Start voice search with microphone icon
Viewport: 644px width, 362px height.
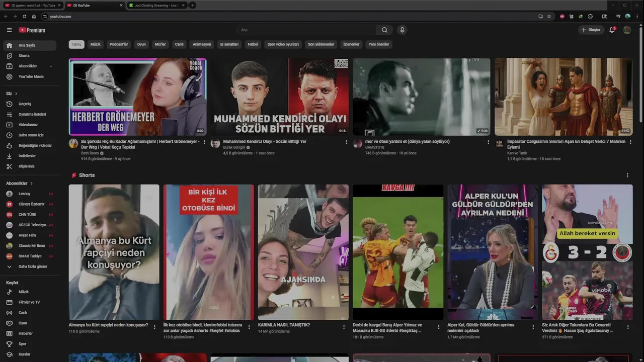click(402, 30)
